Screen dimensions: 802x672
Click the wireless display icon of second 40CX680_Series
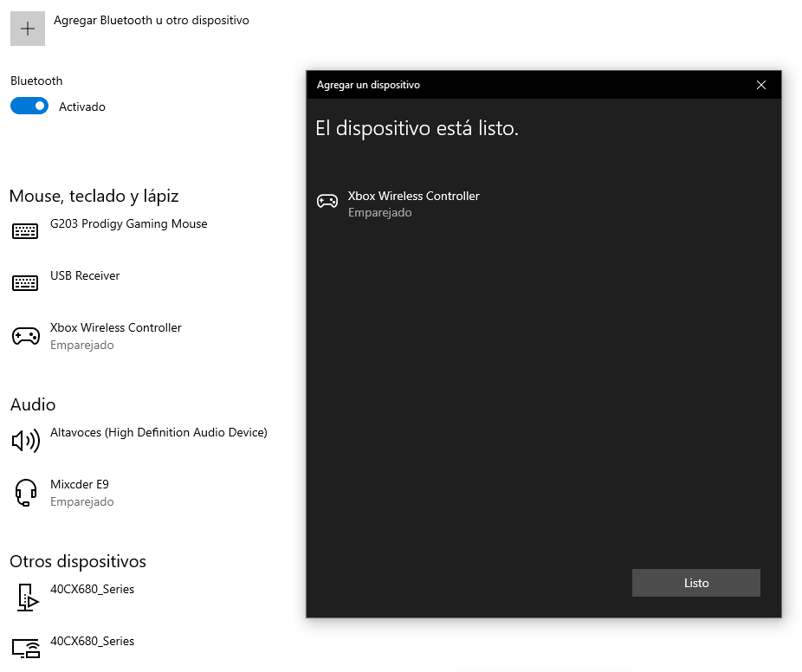pos(26,649)
